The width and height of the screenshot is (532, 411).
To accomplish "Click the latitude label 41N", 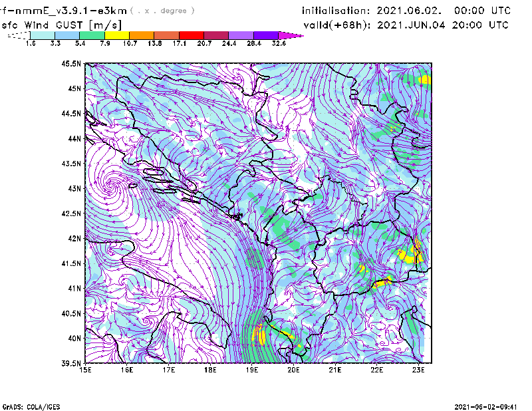I will 74,289.
